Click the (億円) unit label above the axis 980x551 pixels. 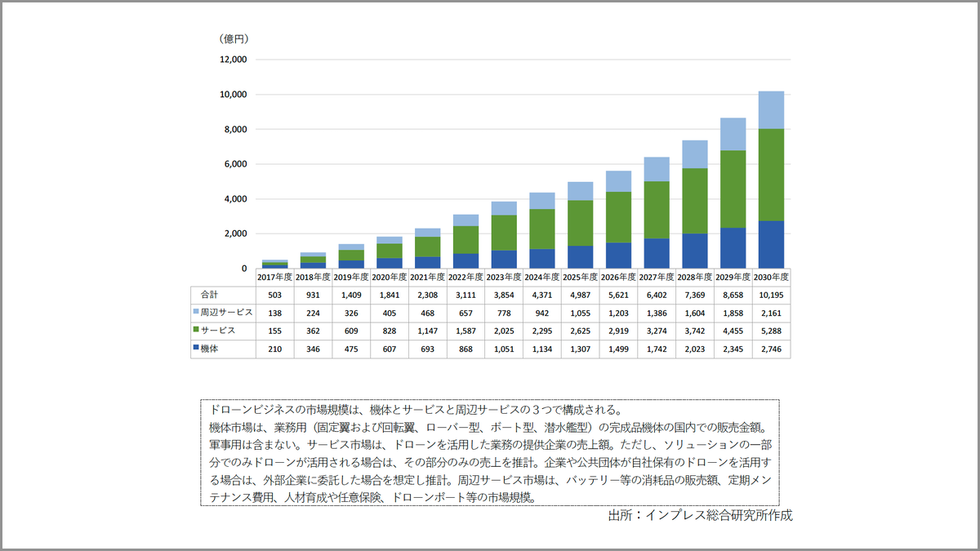pyautogui.click(x=234, y=38)
